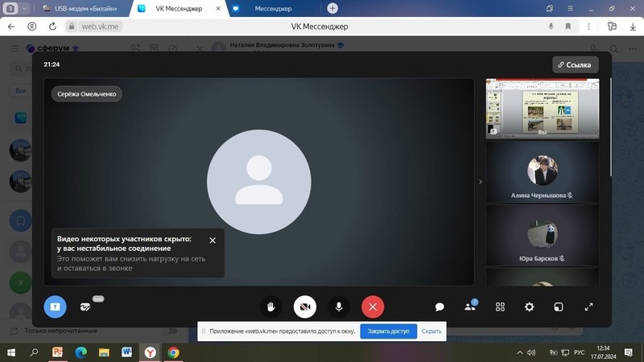End the call with the red button
The width and height of the screenshot is (644, 362).
(373, 306)
